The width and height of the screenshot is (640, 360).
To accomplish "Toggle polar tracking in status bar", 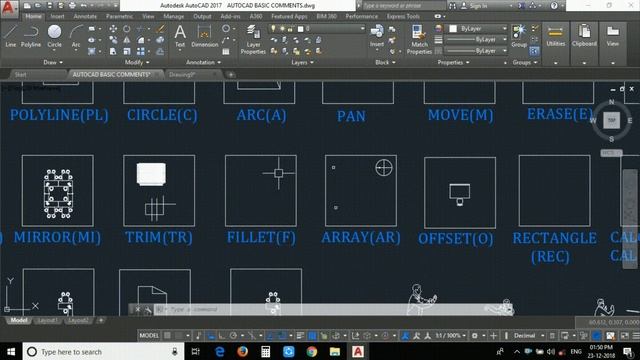I will [x=233, y=336].
